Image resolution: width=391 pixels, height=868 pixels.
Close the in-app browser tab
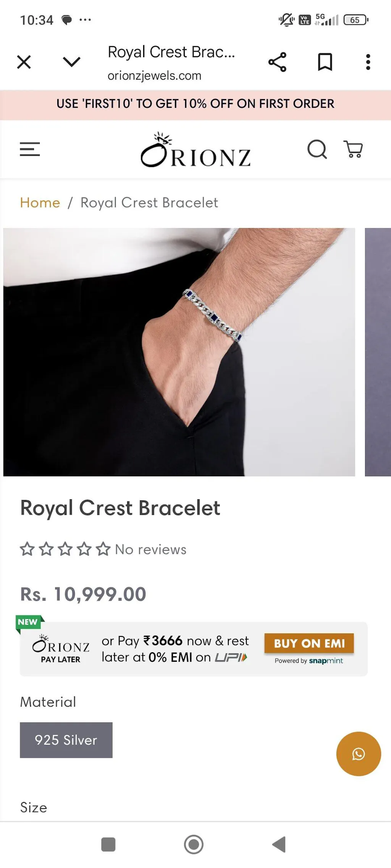[24, 62]
